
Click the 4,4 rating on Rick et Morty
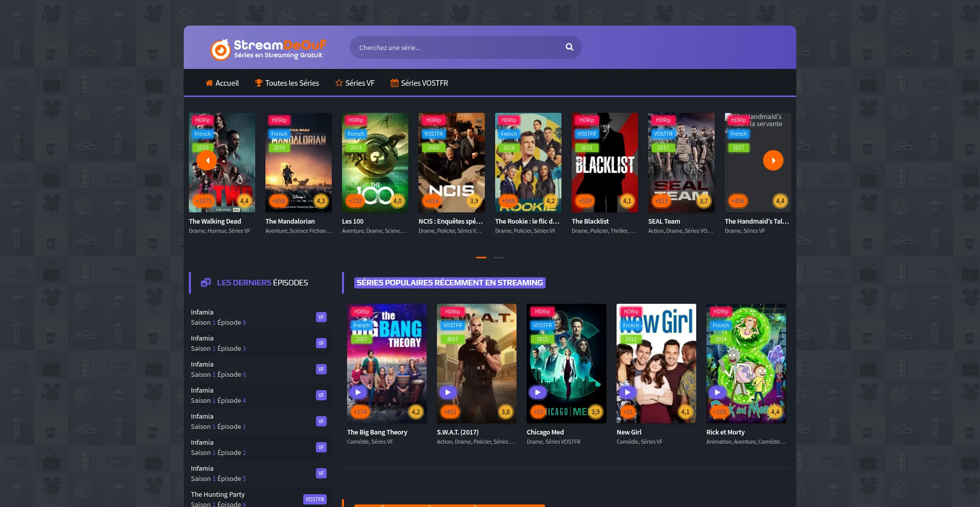(775, 412)
